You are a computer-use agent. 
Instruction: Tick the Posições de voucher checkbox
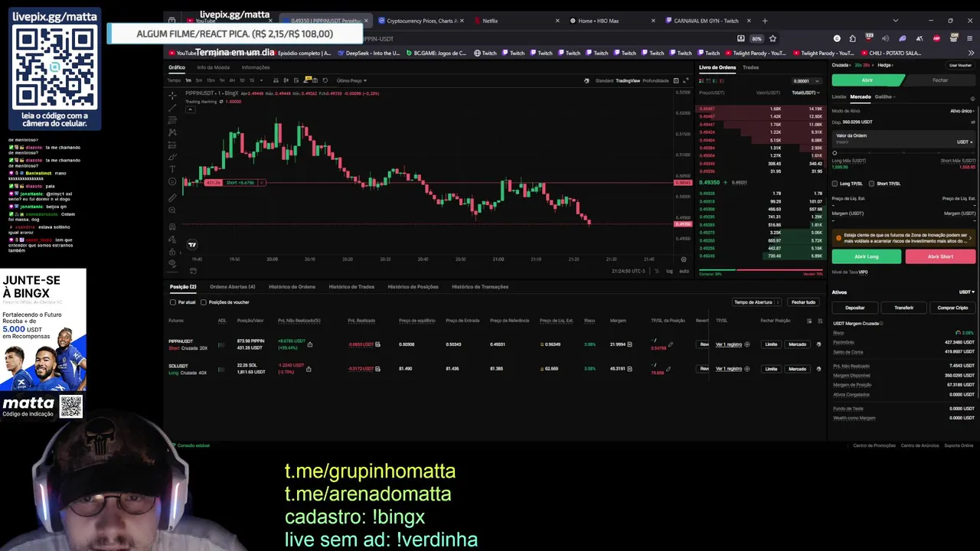(x=204, y=302)
